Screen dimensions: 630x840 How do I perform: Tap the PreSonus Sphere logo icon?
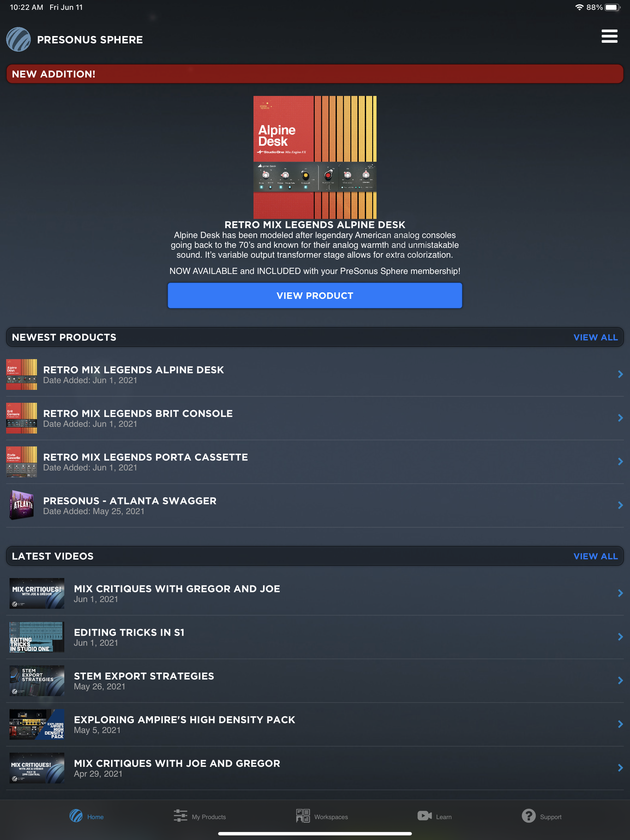[18, 39]
